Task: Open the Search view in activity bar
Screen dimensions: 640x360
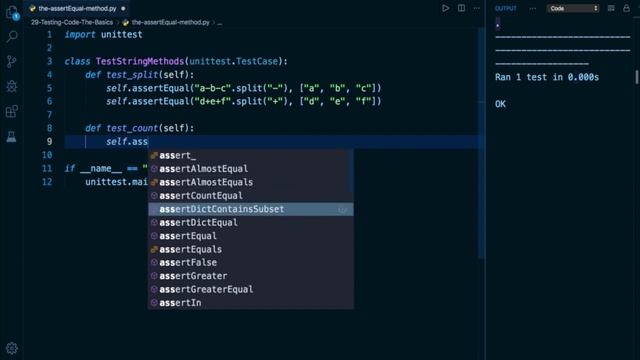Action: click(x=12, y=37)
